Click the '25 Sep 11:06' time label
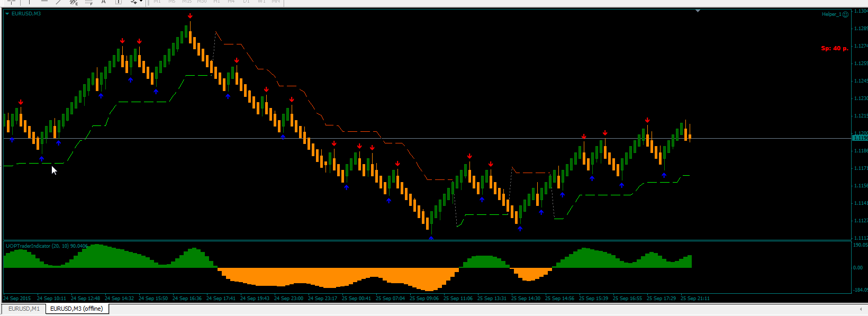The image size is (868, 316). coord(458,299)
